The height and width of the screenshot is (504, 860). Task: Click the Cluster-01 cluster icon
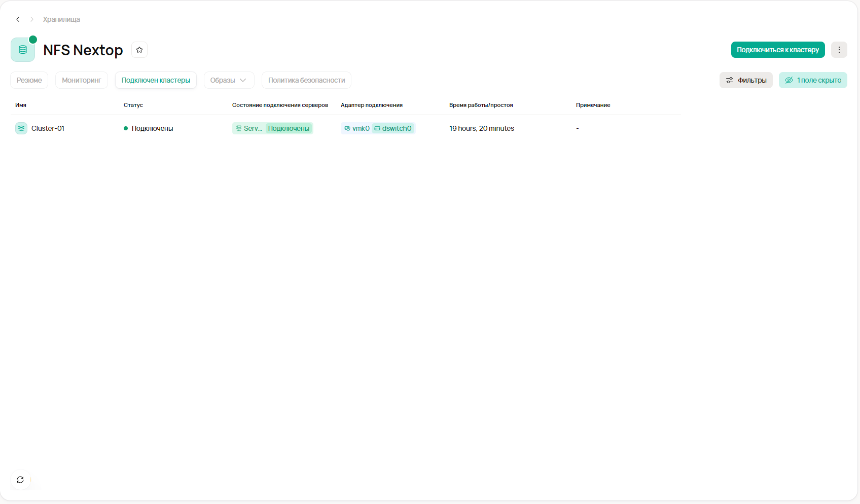click(x=21, y=128)
